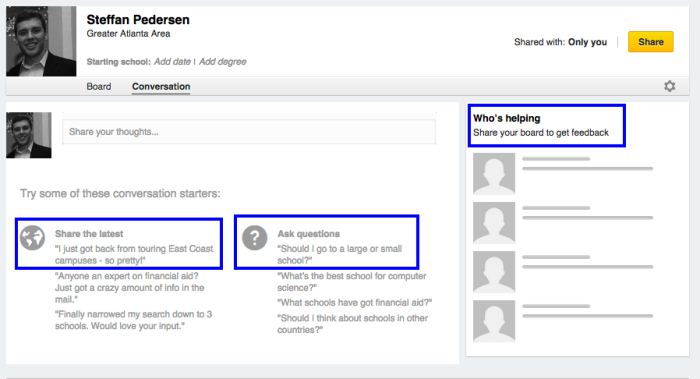Image resolution: width=700 pixels, height=379 pixels.
Task: Pick the best school for computer science question
Action: point(351,282)
